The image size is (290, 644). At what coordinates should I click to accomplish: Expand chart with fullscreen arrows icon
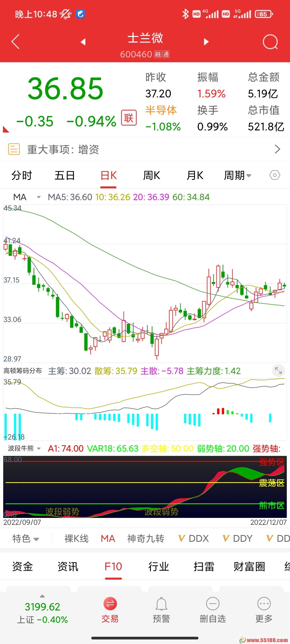pos(278,371)
